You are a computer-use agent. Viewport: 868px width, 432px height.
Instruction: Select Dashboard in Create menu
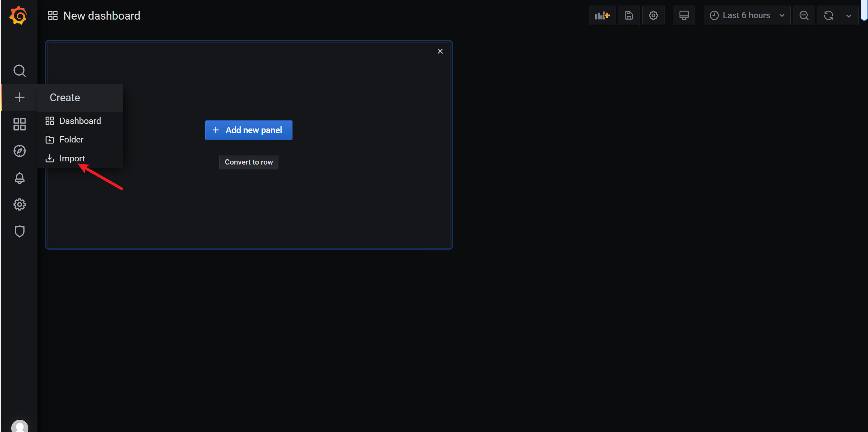pyautogui.click(x=80, y=121)
